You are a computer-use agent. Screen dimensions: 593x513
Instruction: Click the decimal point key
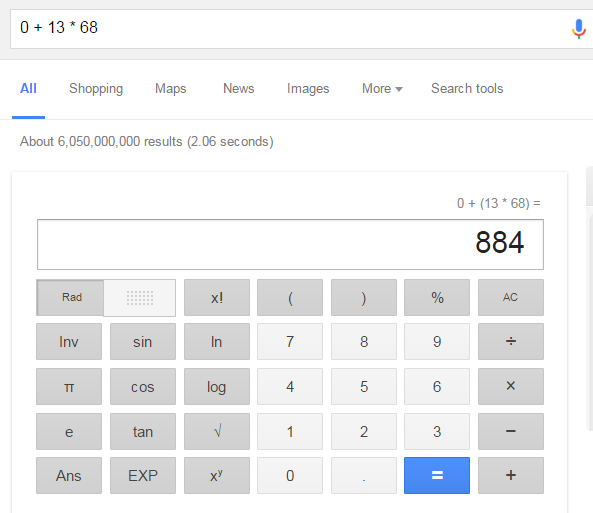364,476
